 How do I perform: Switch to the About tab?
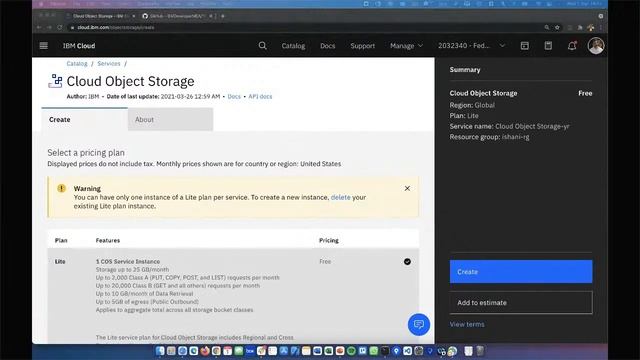170,120
